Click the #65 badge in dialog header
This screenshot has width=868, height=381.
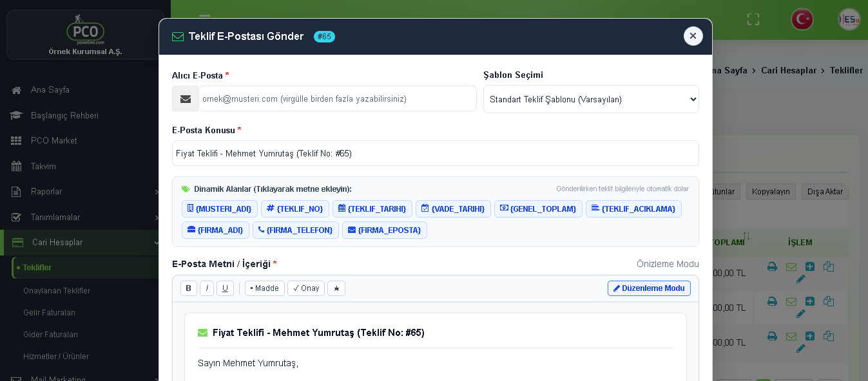click(324, 37)
